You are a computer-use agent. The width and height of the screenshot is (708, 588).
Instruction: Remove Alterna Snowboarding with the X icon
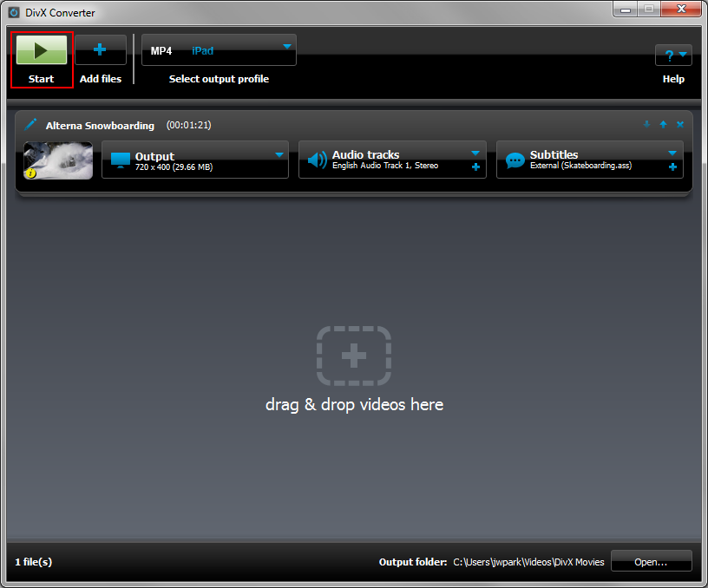coord(680,124)
